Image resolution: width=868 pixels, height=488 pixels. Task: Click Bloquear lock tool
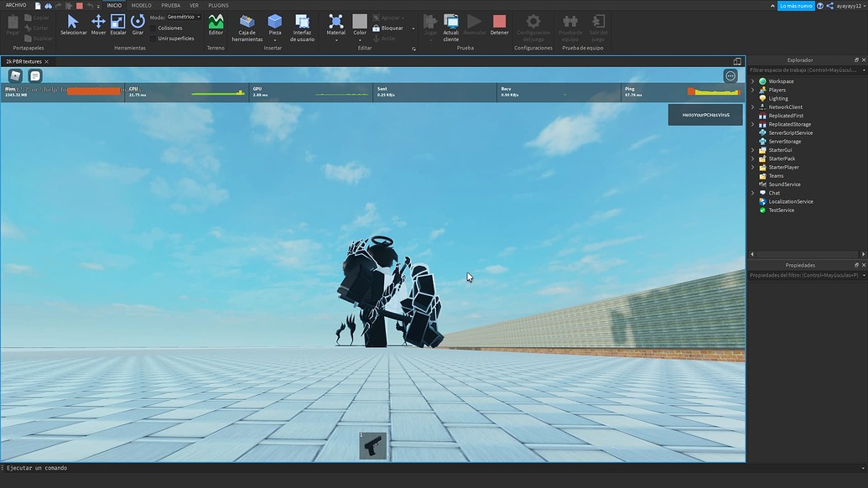[387, 29]
